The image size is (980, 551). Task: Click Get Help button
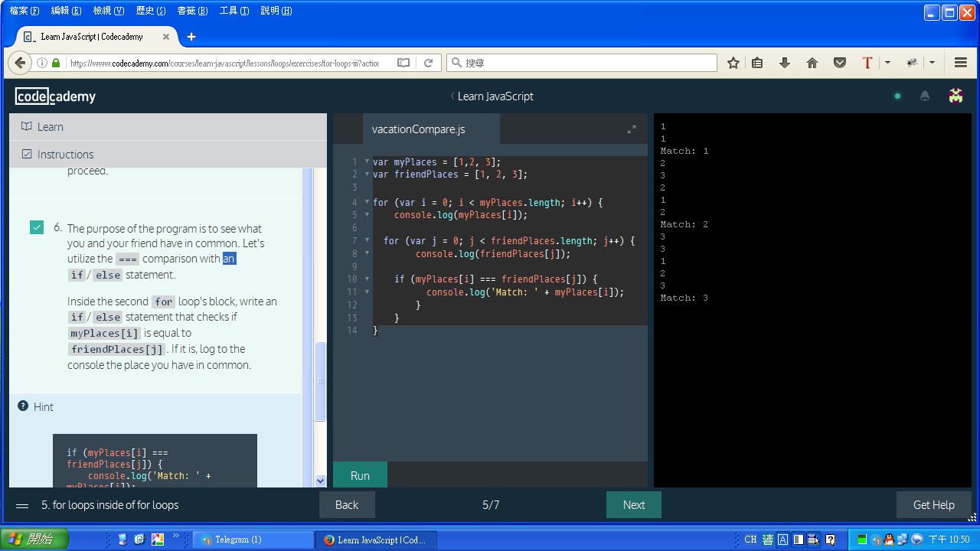933,505
